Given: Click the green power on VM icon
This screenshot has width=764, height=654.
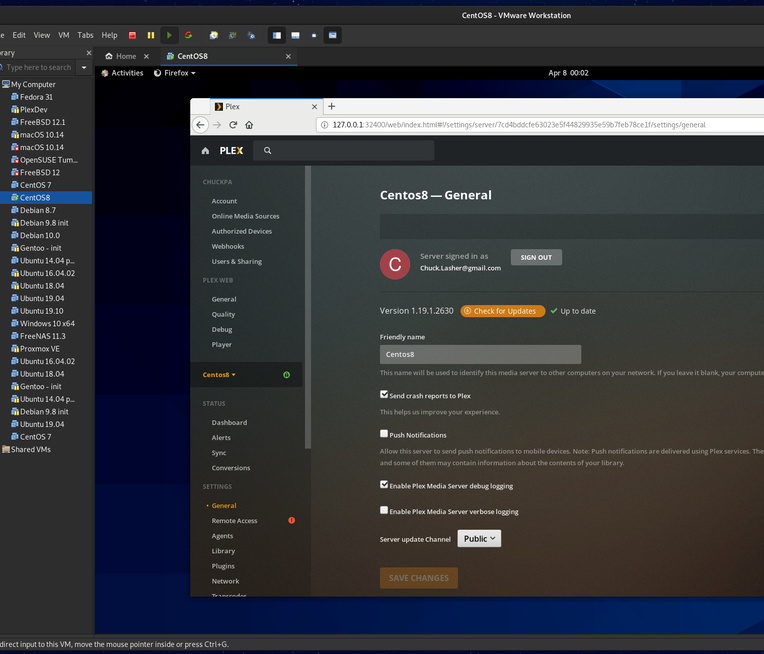Looking at the screenshot, I should 169,35.
